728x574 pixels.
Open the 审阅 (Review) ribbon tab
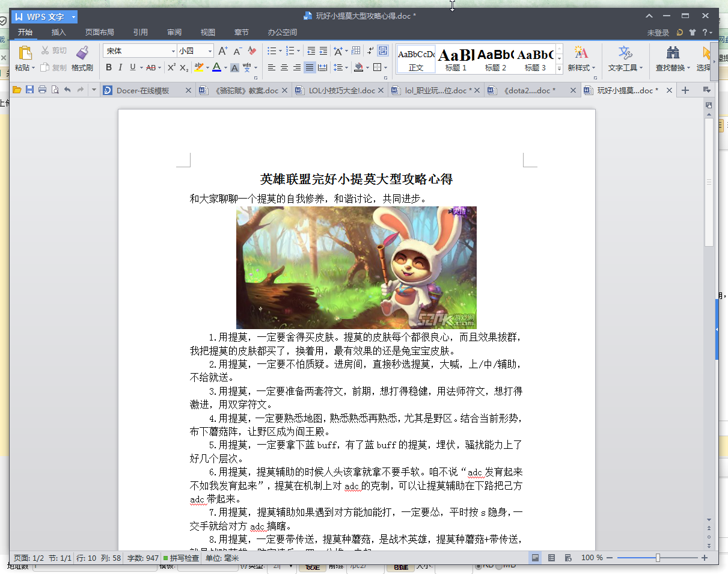[174, 32]
